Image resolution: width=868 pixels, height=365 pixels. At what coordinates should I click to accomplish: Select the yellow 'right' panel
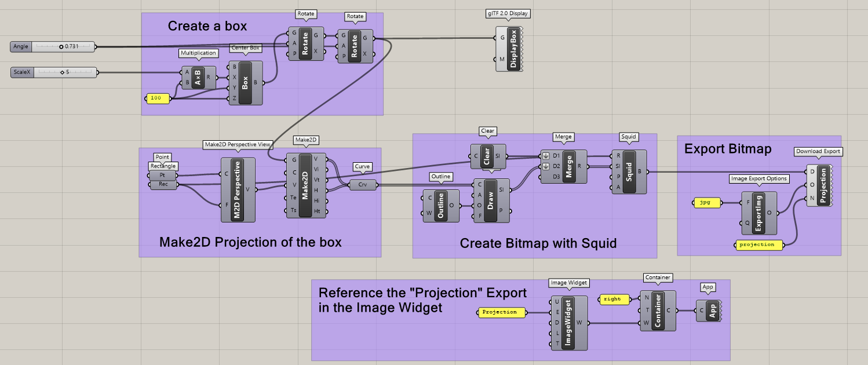[x=614, y=300]
